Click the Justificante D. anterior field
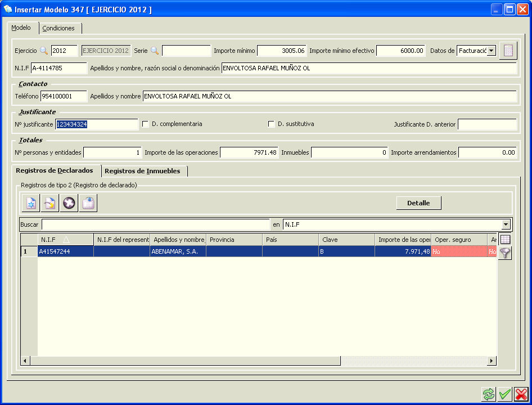 (487, 124)
